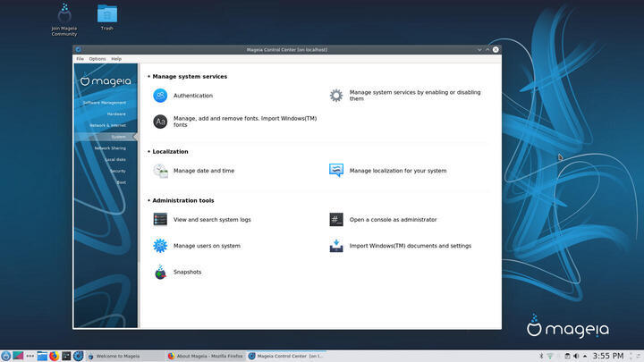The height and width of the screenshot is (362, 644).
Task: Open the network tray icon
Action: tap(550, 356)
